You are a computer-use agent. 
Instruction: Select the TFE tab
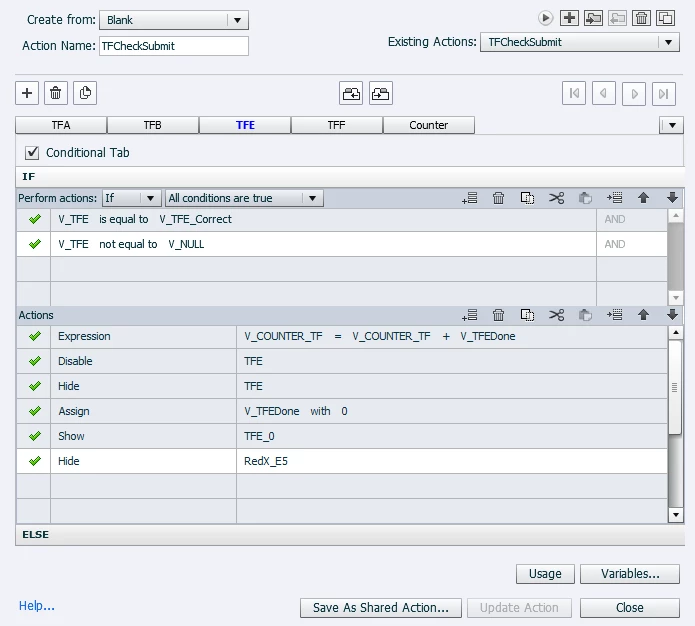(245, 125)
